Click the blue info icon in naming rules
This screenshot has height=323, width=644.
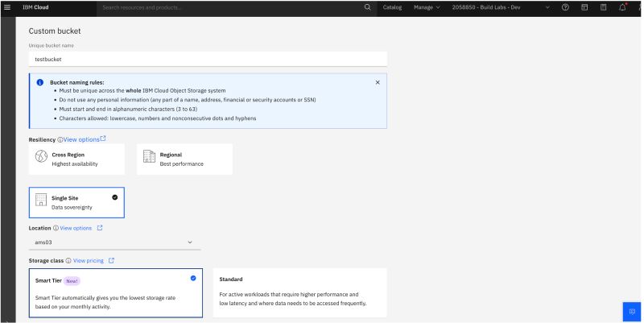coord(39,82)
